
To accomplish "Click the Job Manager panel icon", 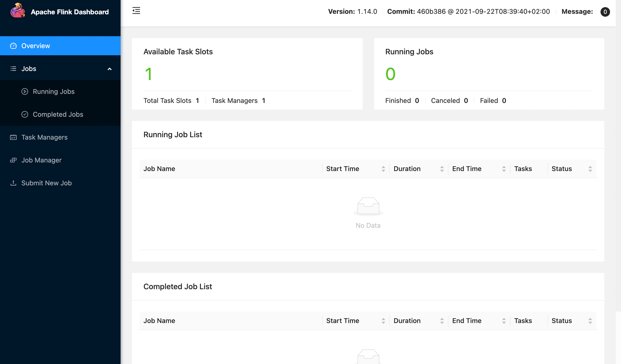I will coord(13,160).
